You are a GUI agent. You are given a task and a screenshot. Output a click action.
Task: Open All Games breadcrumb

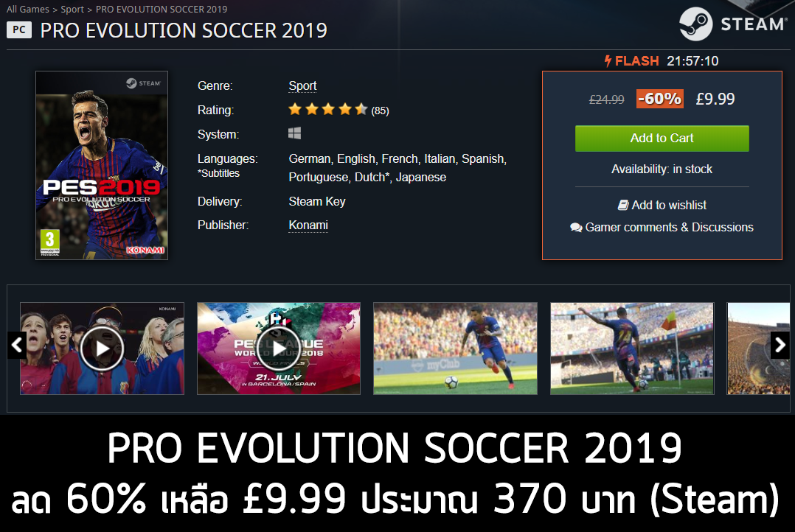click(x=28, y=9)
